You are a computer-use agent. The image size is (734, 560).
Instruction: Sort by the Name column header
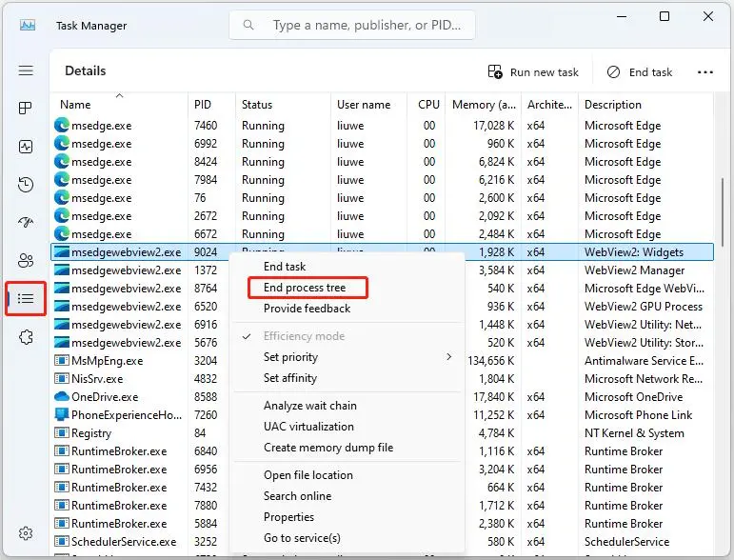pos(118,105)
